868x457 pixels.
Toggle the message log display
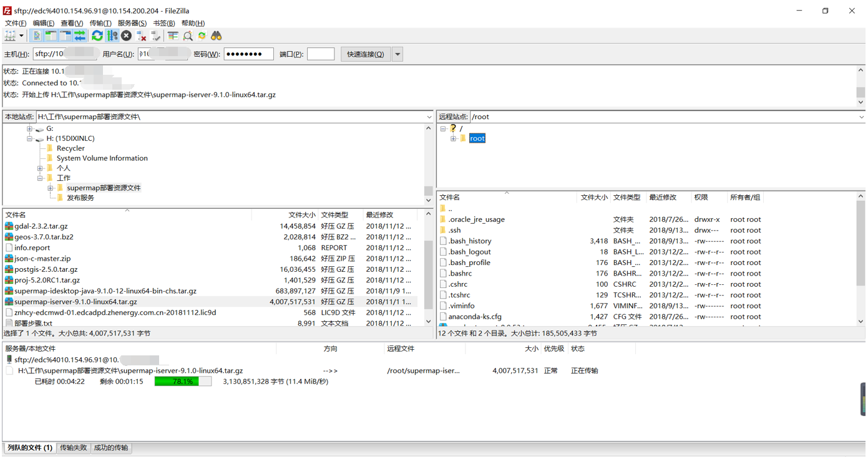[36, 36]
